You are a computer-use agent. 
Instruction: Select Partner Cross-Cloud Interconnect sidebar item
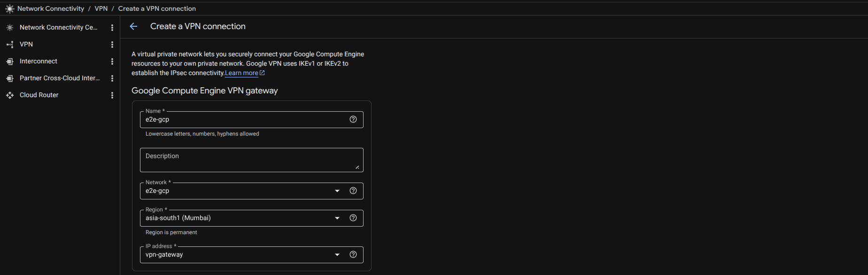[60, 78]
